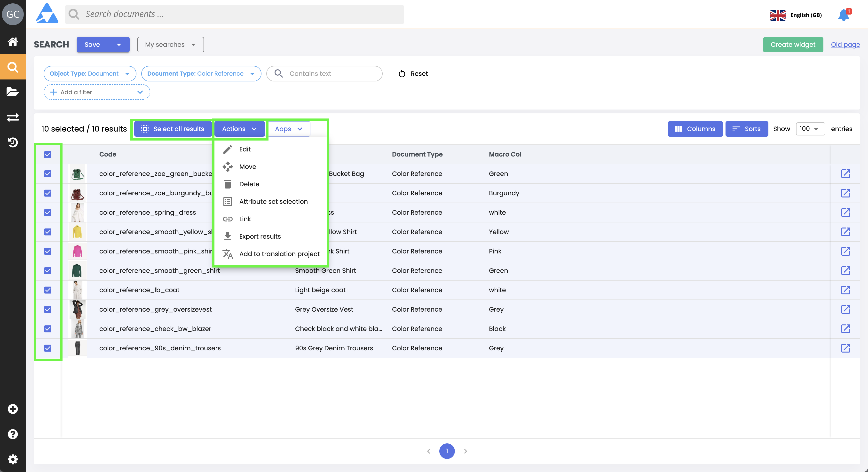
Task: Select Add to translation project option
Action: (x=279, y=254)
